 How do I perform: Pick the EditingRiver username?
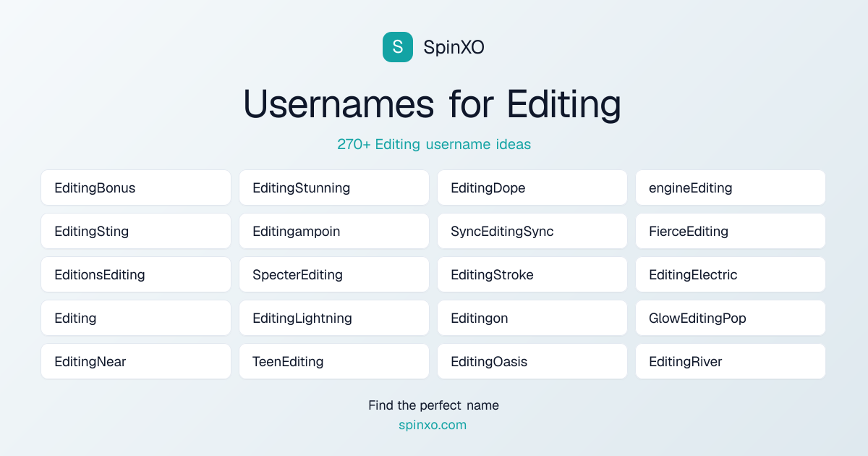click(731, 361)
